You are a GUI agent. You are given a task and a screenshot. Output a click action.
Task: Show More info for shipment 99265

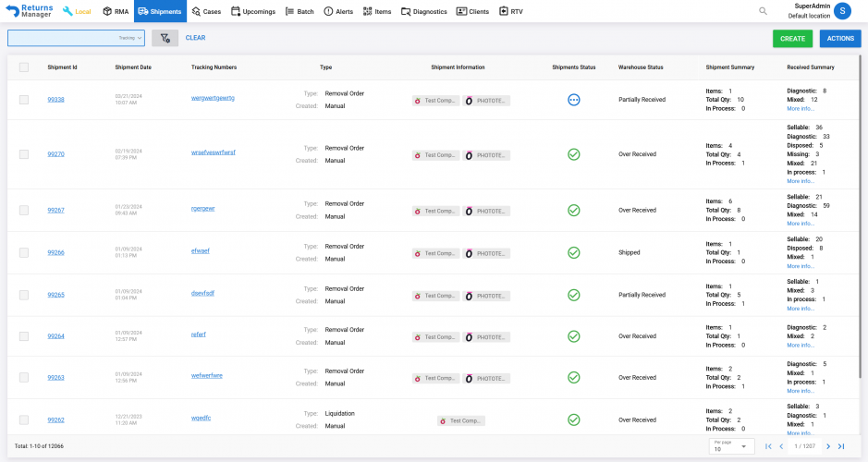click(x=801, y=309)
